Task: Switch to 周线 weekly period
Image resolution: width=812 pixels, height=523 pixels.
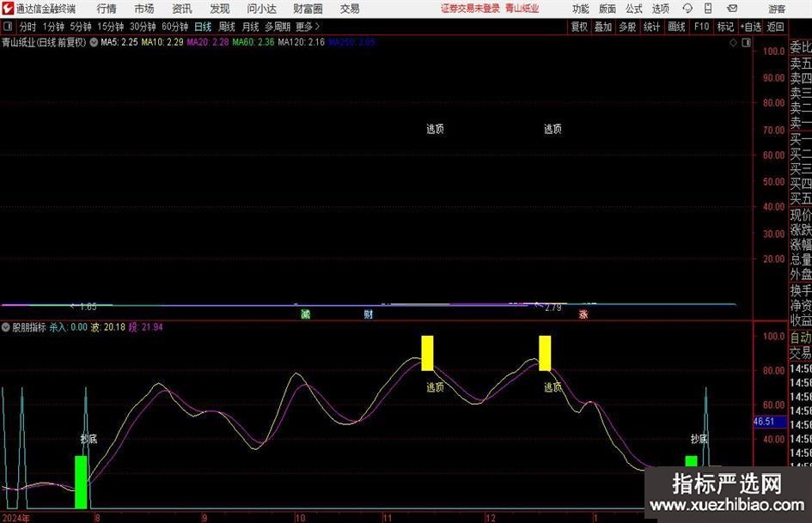Action: click(x=226, y=27)
